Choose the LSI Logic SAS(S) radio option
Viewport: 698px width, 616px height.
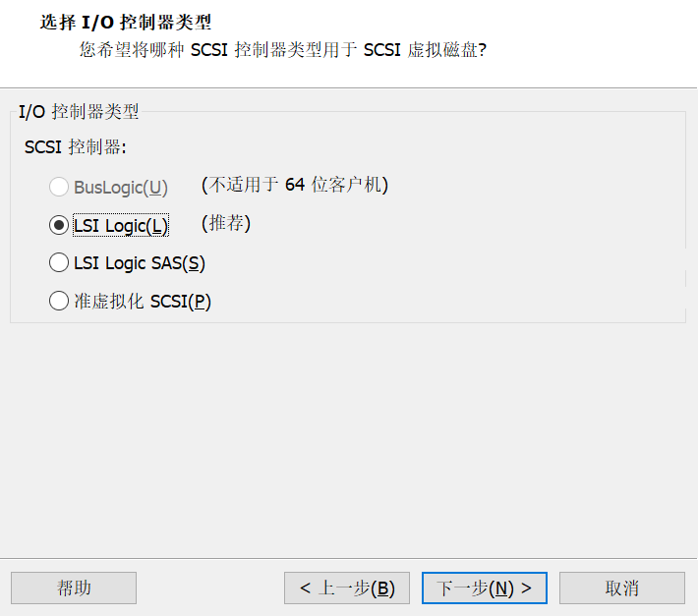pyautogui.click(x=59, y=263)
